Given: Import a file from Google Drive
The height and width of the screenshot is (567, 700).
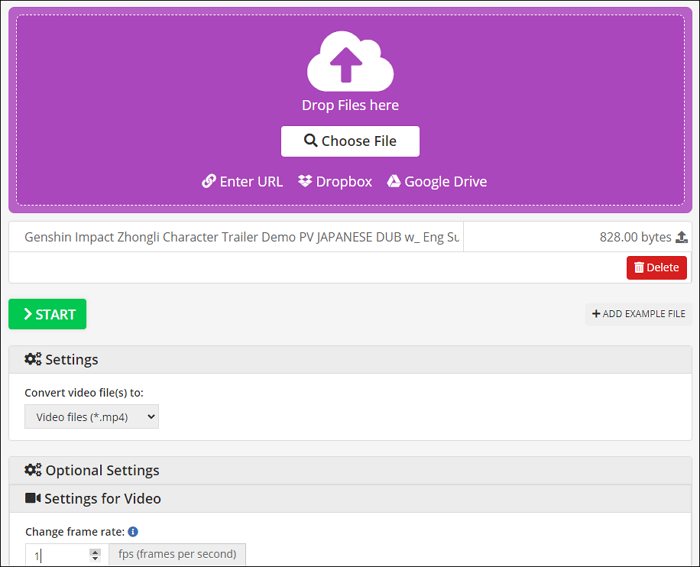Looking at the screenshot, I should (x=437, y=181).
